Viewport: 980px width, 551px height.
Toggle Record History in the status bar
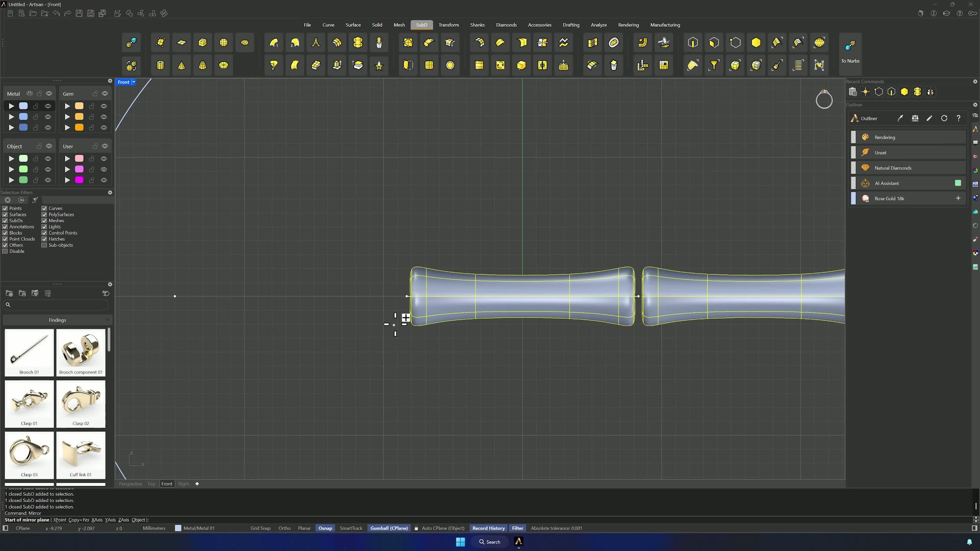(488, 528)
